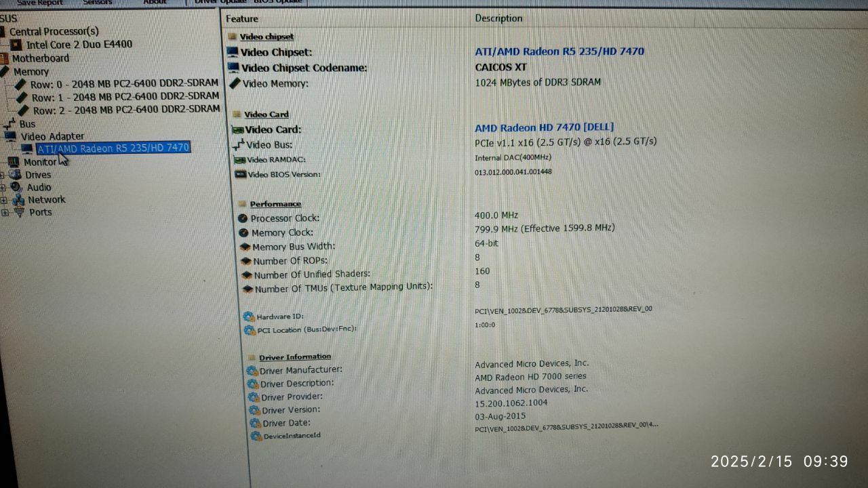Screen dimensions: 868x488
Task: Click the 013.012.000.041.001448 BIOS version
Action: [513, 172]
